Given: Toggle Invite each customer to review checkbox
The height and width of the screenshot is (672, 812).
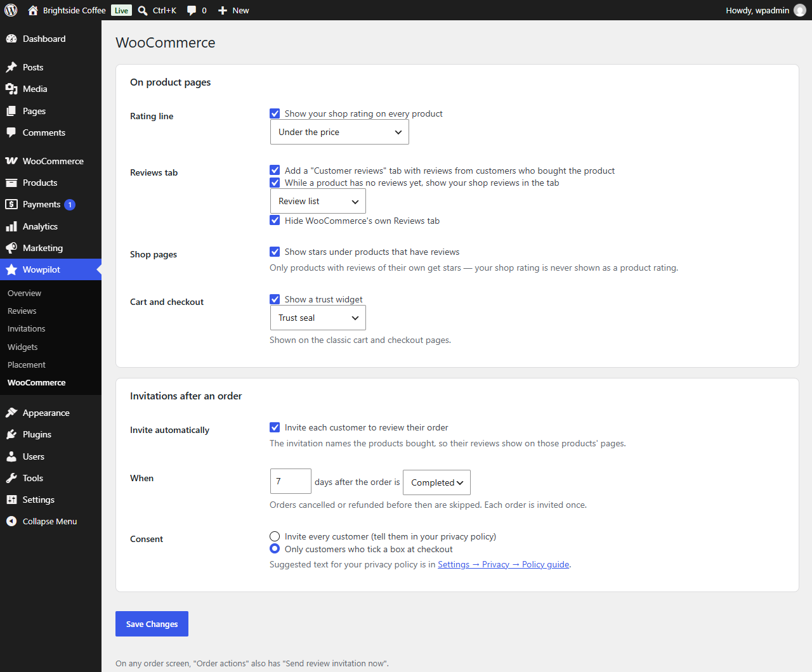Looking at the screenshot, I should coord(275,427).
